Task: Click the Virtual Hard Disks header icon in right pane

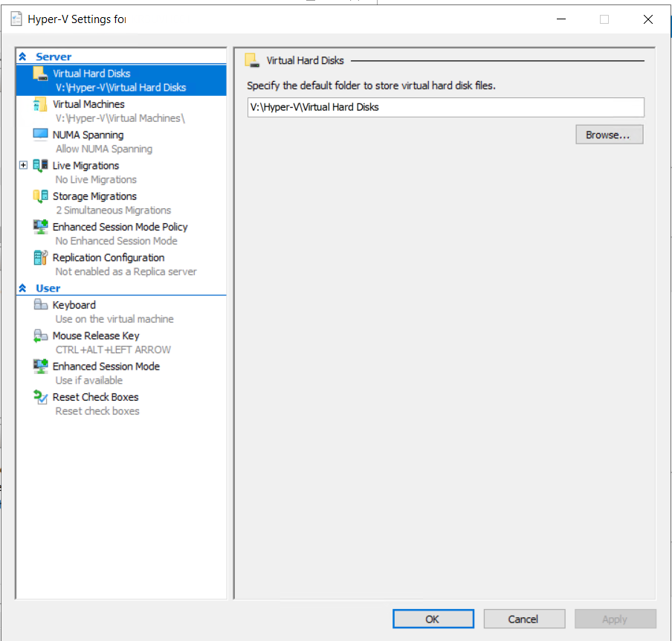Action: (x=252, y=60)
